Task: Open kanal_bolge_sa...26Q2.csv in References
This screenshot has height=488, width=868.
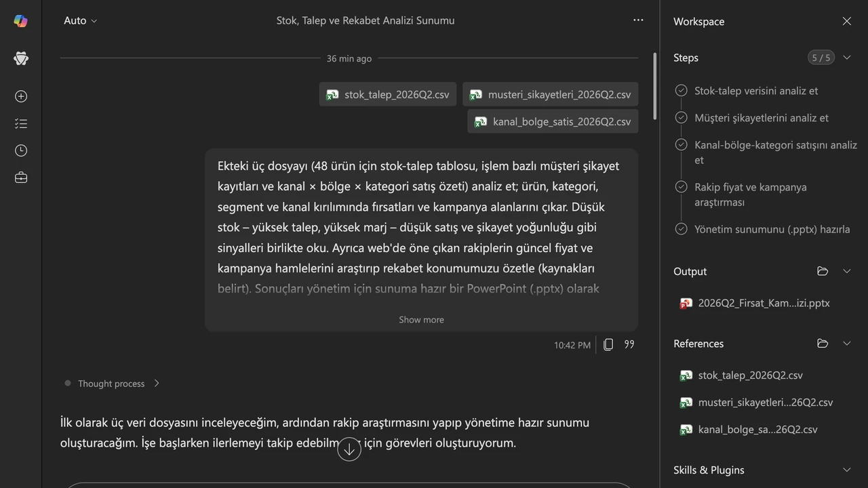Action: 757,429
